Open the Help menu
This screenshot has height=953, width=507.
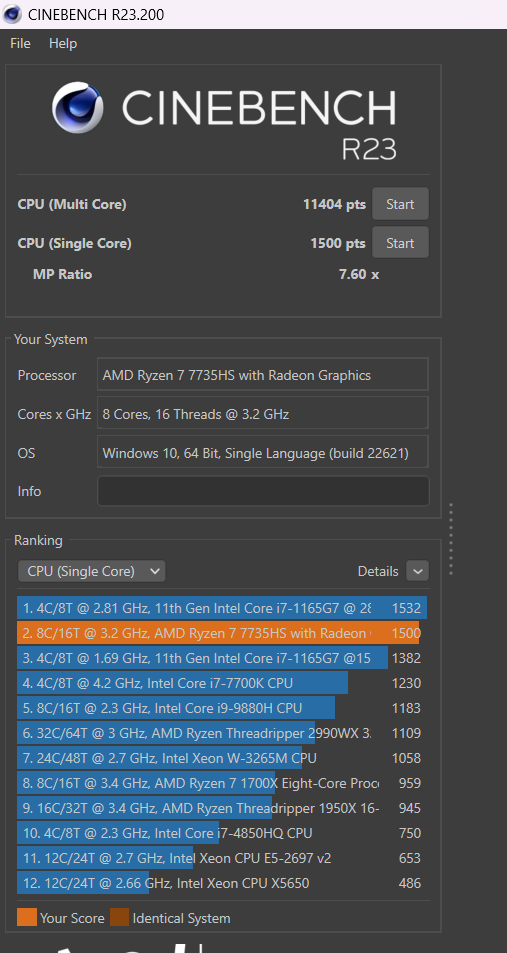coord(63,44)
